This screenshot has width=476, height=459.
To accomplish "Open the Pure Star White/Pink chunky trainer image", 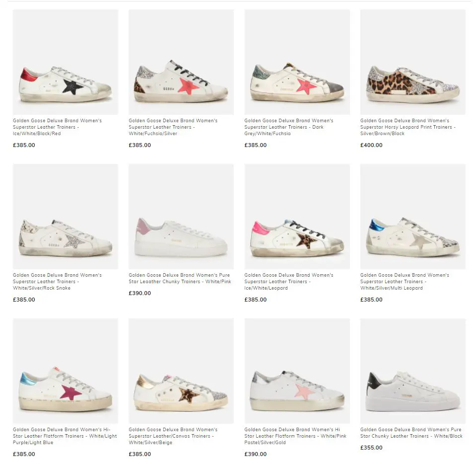I will (x=181, y=217).
